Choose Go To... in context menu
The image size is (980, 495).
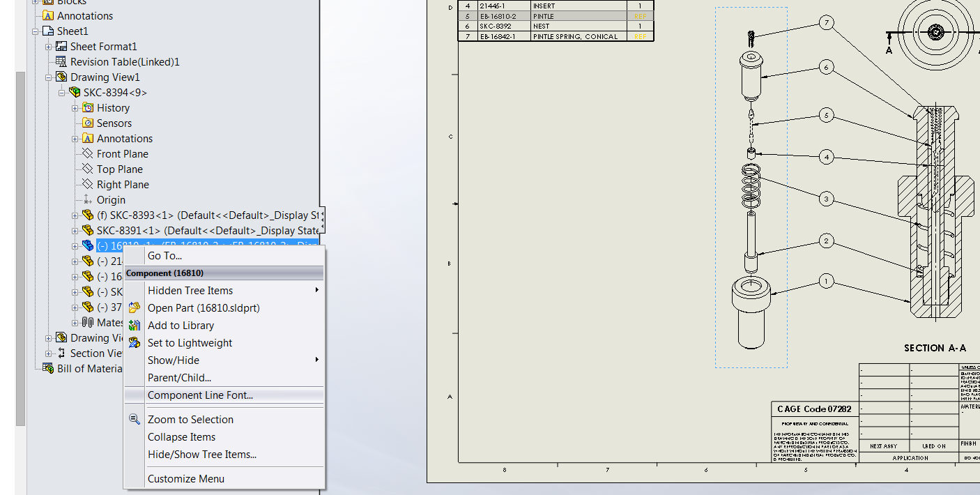point(164,256)
